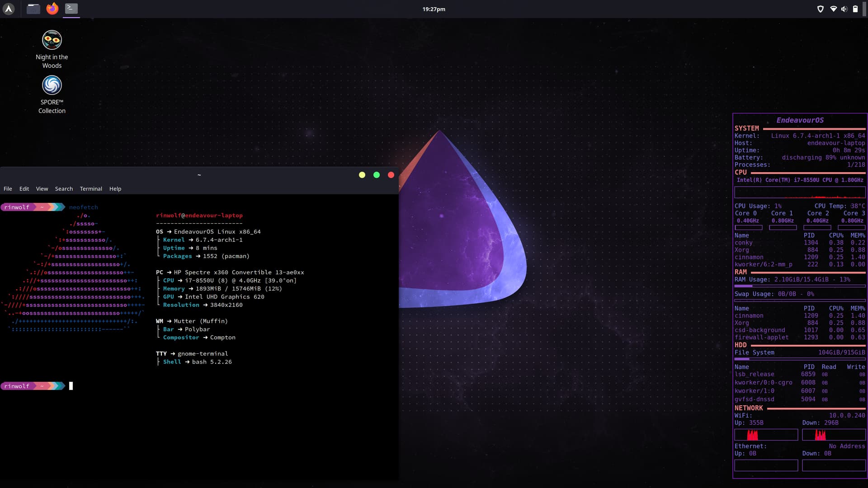Select the SPORE Collection desktop icon
The image size is (868, 488).
[x=52, y=95]
